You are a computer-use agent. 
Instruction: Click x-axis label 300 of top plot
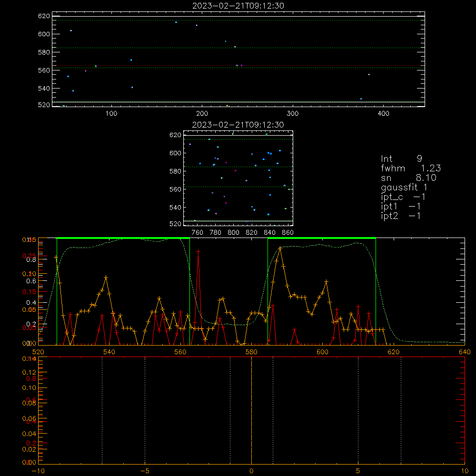click(x=293, y=114)
